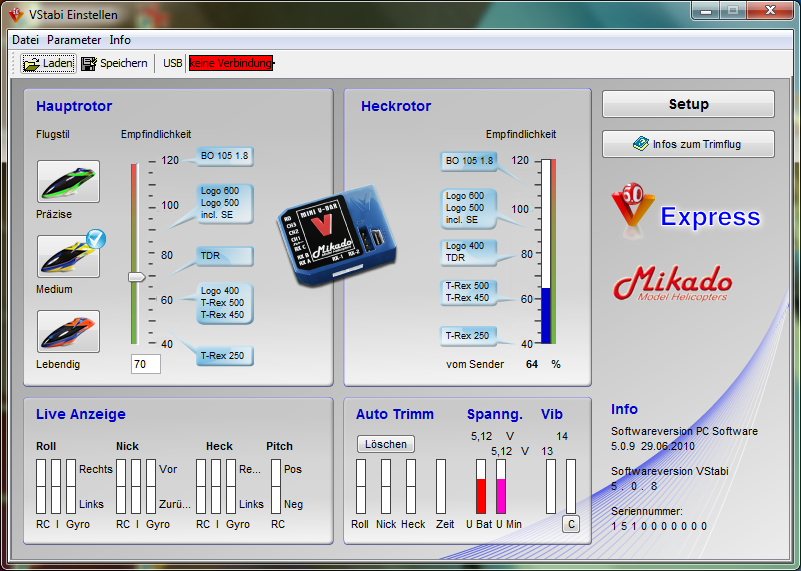
Task: Open the Info menu
Action: 120,40
